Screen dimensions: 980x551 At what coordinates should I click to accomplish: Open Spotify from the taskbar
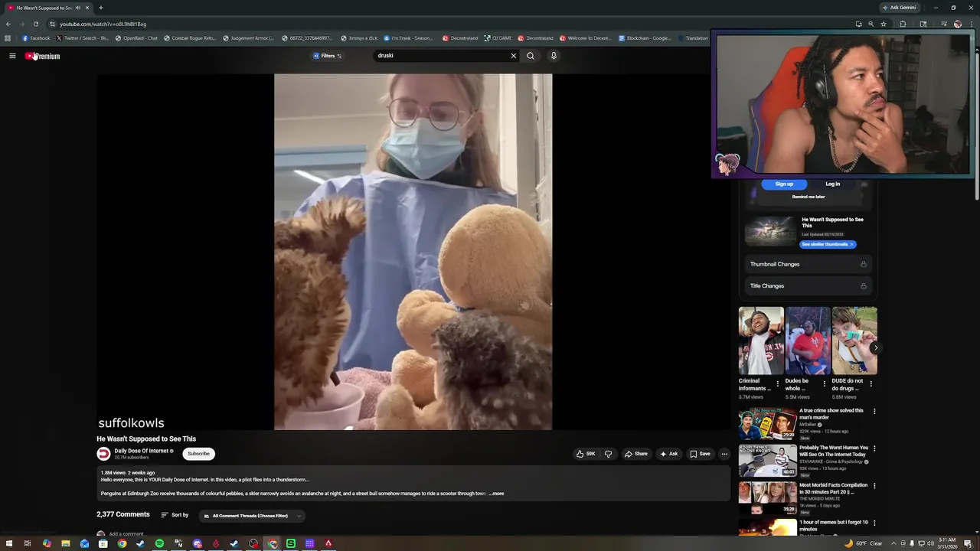tap(159, 543)
